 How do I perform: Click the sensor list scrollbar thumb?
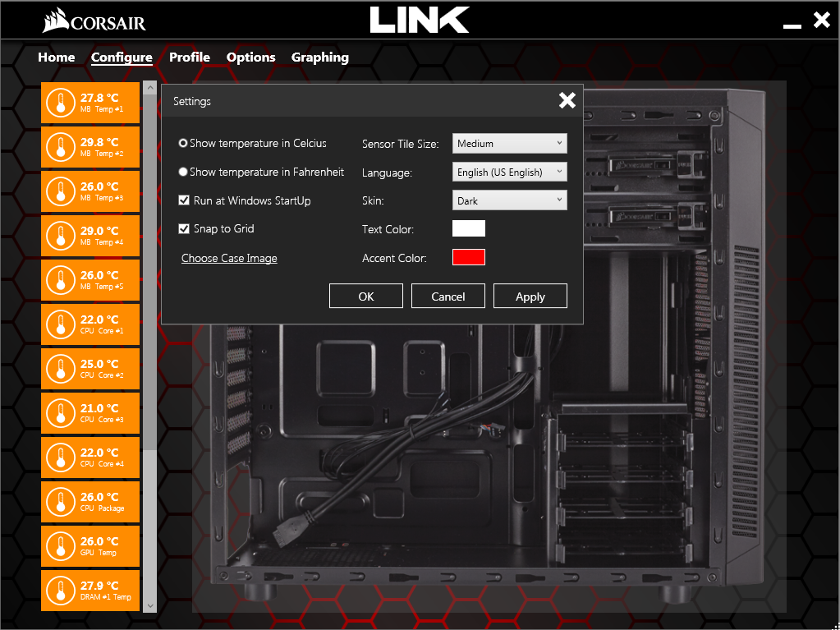[x=150, y=272]
